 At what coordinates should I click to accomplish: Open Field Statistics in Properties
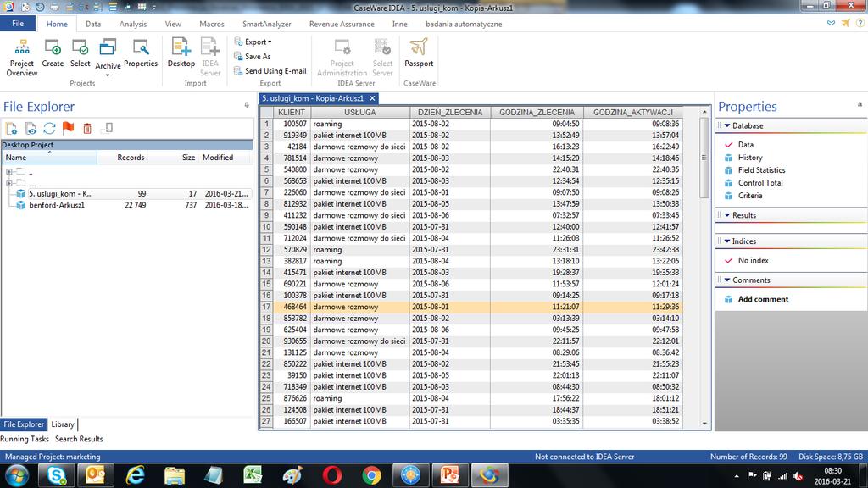pos(762,170)
